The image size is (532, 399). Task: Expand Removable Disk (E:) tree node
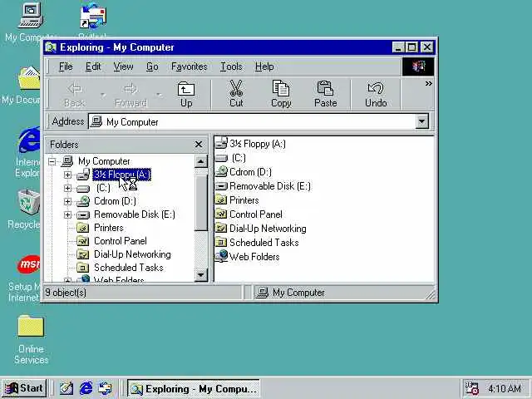click(x=67, y=214)
